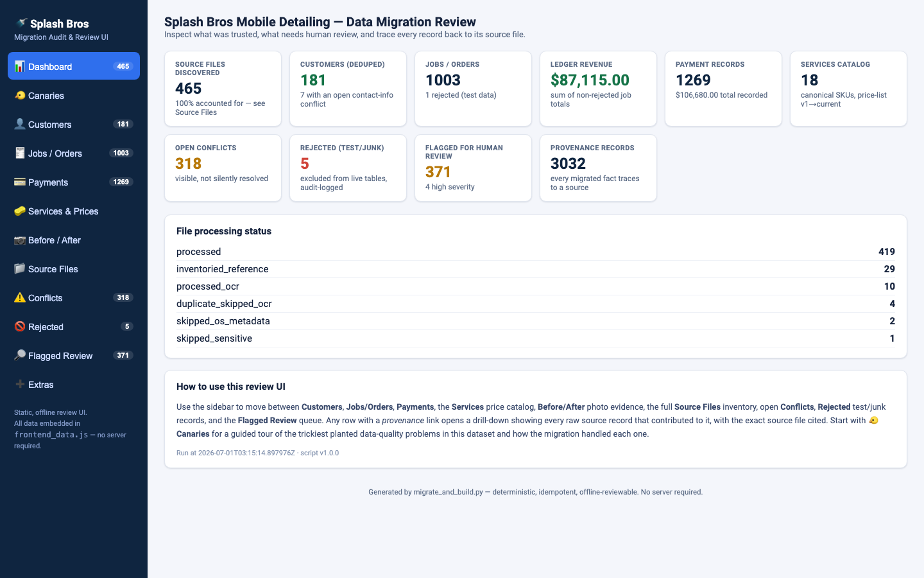Open Before / After section

[x=74, y=240]
